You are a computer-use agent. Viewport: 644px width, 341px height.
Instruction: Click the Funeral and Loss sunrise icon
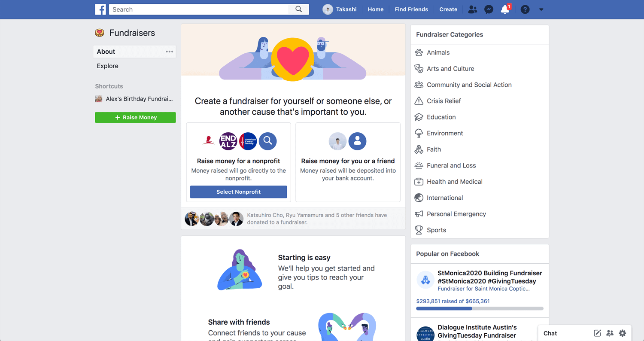click(419, 165)
